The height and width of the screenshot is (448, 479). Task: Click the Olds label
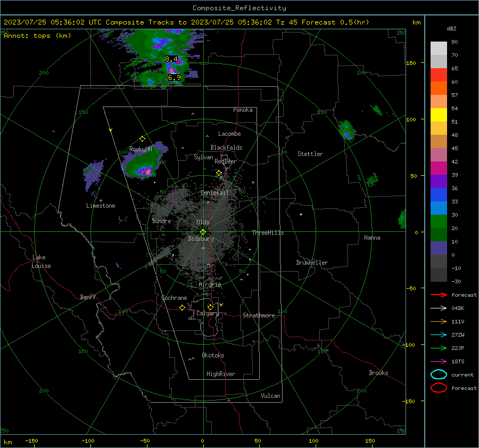point(203,222)
